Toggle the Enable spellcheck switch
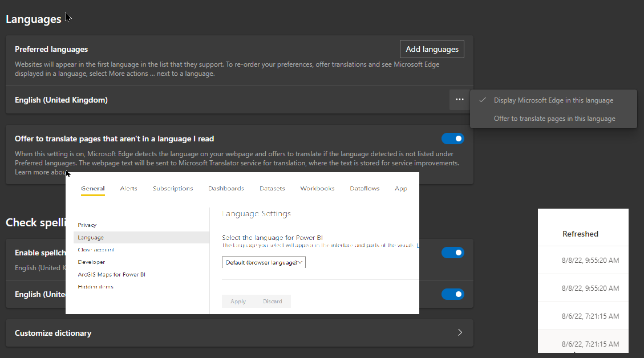 (452, 253)
